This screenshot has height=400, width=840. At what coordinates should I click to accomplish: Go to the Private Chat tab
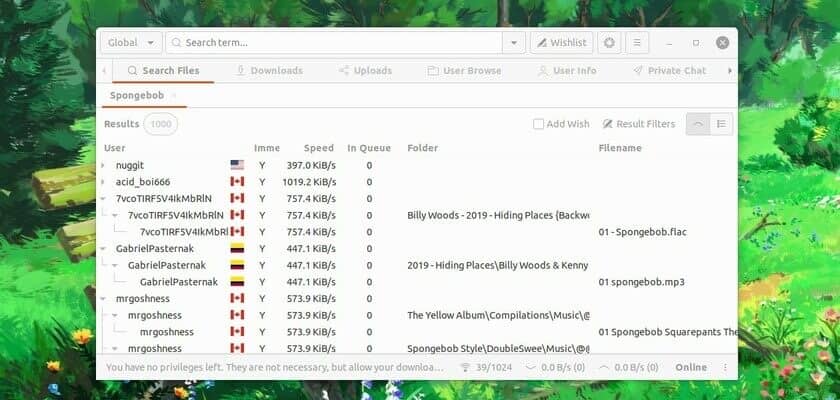(x=669, y=71)
